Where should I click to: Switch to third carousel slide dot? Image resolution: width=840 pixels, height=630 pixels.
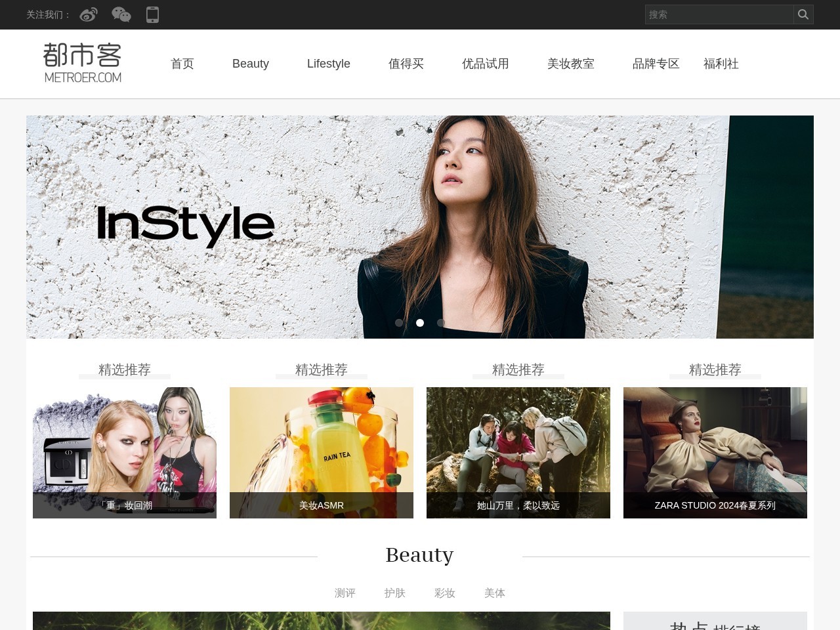click(441, 323)
